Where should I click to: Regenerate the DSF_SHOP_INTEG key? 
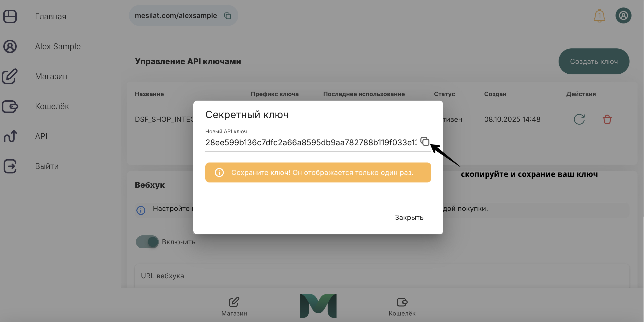pos(580,119)
